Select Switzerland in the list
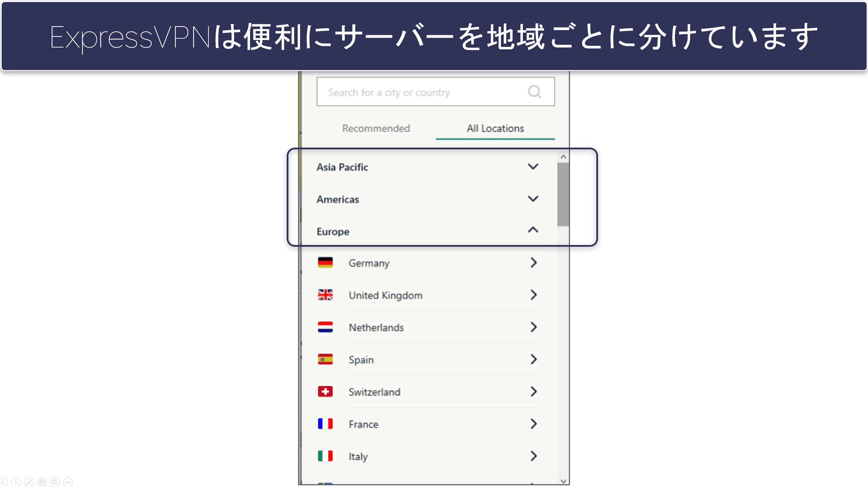Screen dimensions: 868x487 [375, 392]
